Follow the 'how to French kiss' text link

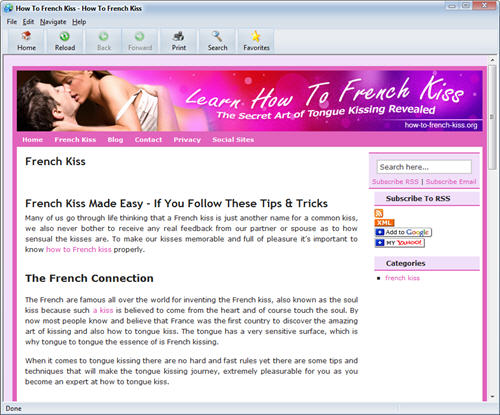(79, 249)
